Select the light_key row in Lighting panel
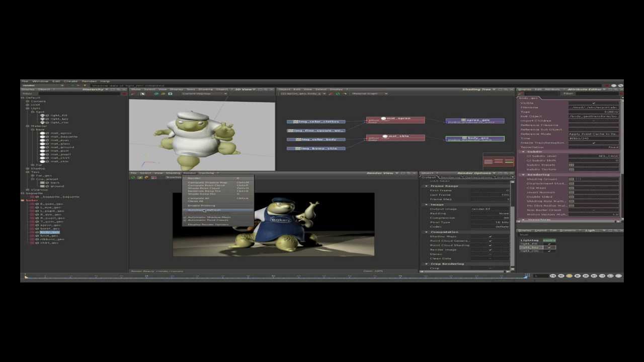This screenshot has width=644, height=362. (538, 247)
